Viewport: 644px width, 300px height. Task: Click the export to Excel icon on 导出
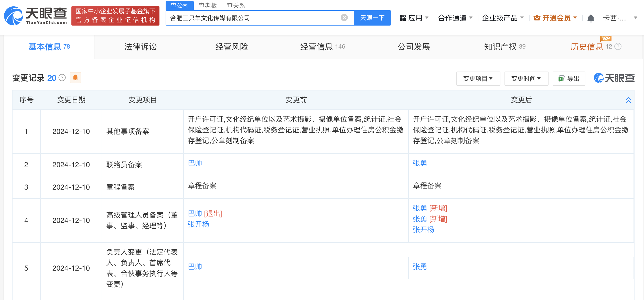[561, 78]
